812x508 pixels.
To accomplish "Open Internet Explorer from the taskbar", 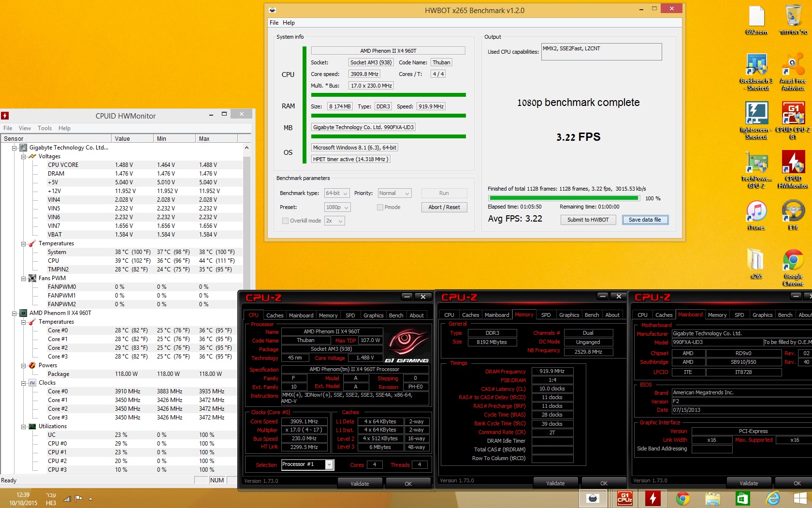I will pyautogui.click(x=773, y=498).
